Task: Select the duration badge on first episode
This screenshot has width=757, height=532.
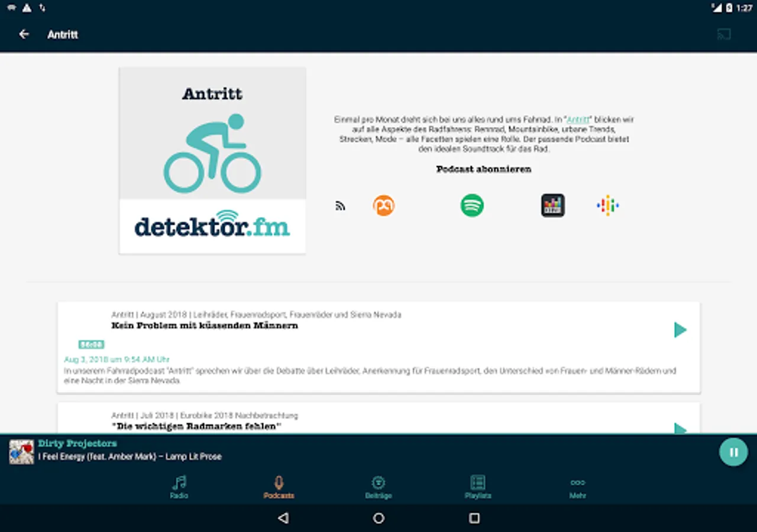Action: click(x=91, y=344)
